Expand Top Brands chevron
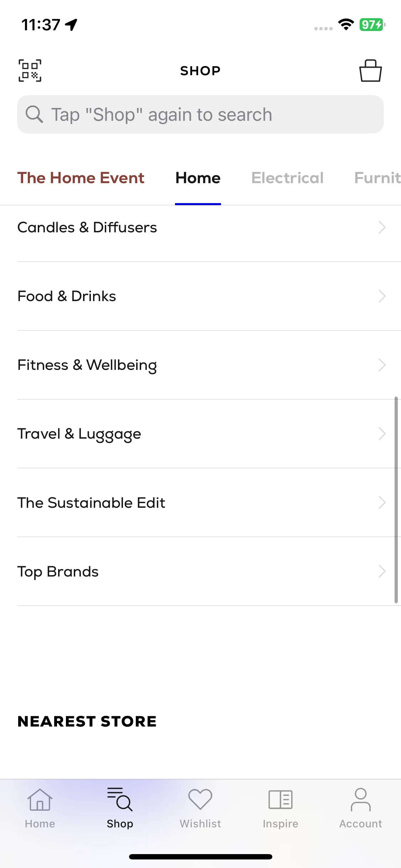This screenshot has height=868, width=401. pos(382,572)
